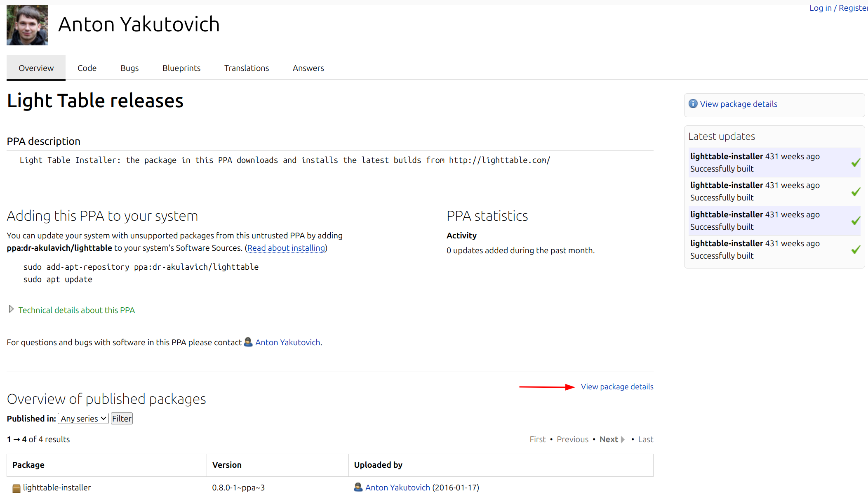Image resolution: width=868 pixels, height=497 pixels.
Task: Click the sudo apt update command line
Action: [x=58, y=279]
